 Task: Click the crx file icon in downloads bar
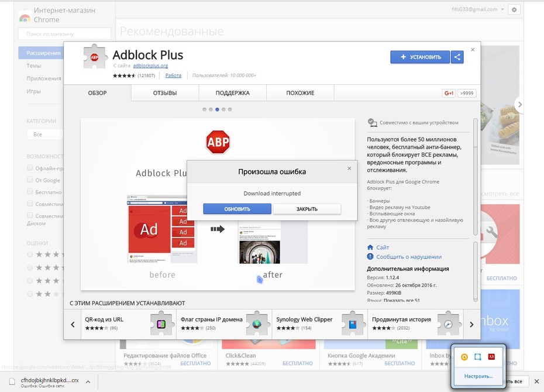[12, 381]
